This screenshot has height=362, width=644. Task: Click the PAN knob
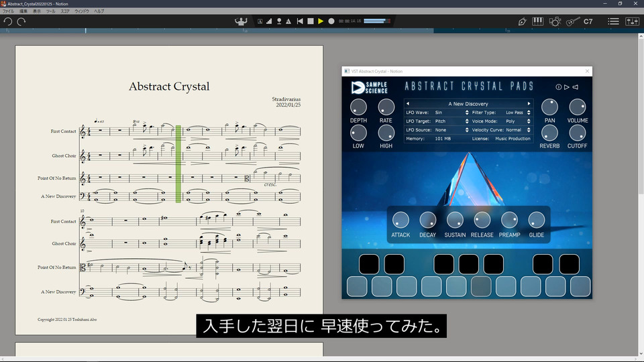point(549,107)
